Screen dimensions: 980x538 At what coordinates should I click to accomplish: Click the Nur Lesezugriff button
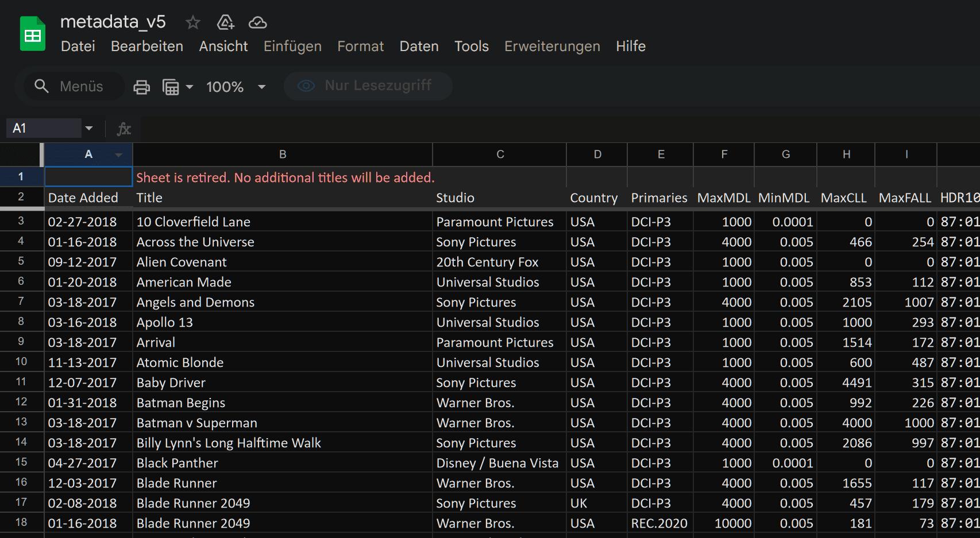pos(368,86)
